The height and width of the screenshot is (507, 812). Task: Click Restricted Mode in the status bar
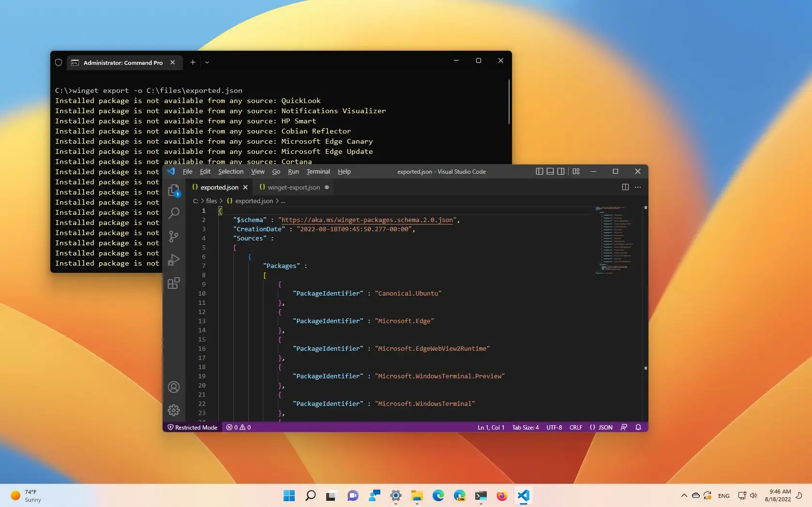pos(193,427)
